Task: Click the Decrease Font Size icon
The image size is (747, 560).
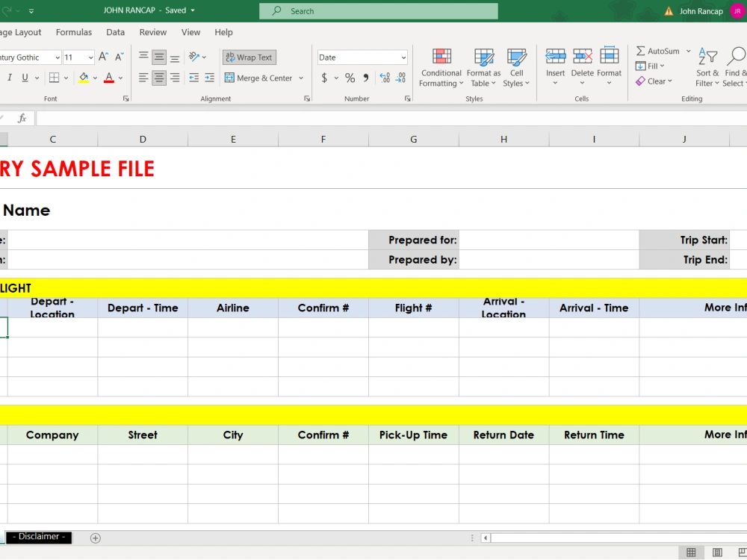Action: click(x=119, y=57)
